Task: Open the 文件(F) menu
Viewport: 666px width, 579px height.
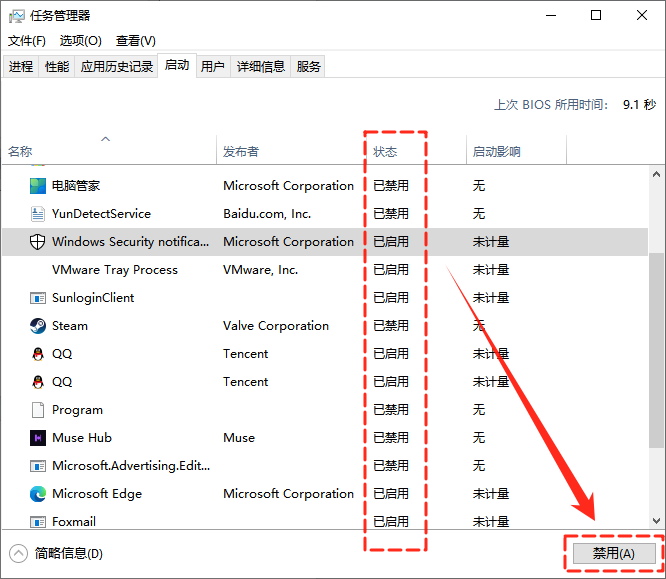Action: [27, 41]
